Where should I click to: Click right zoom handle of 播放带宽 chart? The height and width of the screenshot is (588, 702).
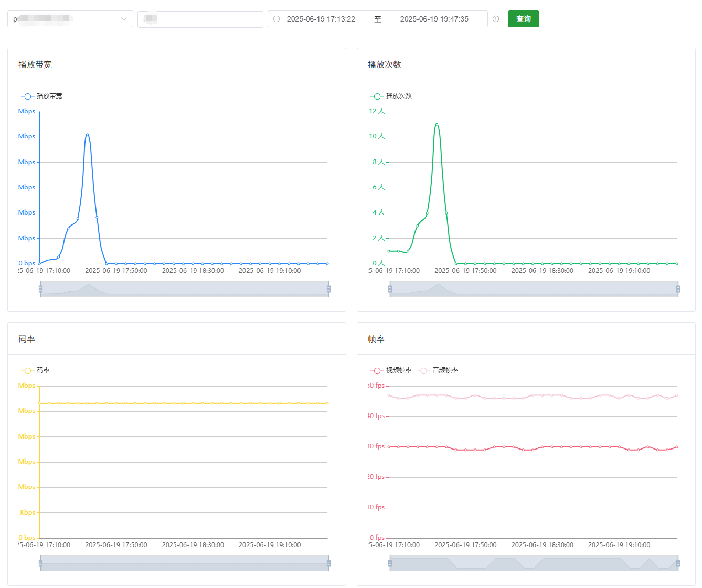[x=328, y=289]
